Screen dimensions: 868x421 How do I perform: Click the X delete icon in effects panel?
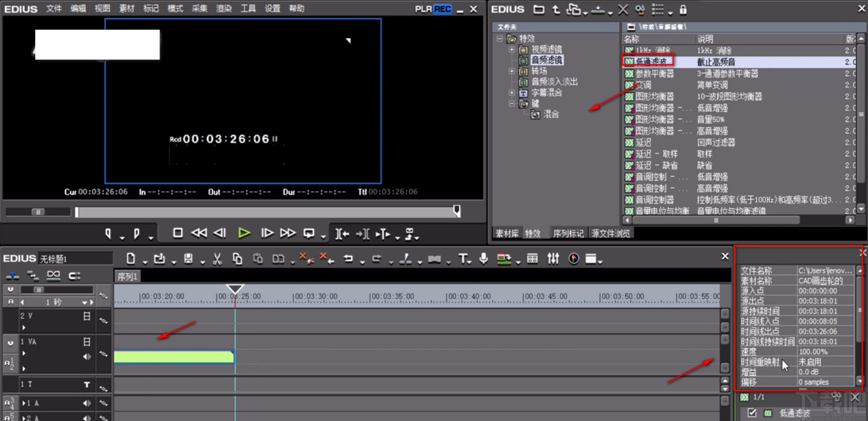pos(623,9)
